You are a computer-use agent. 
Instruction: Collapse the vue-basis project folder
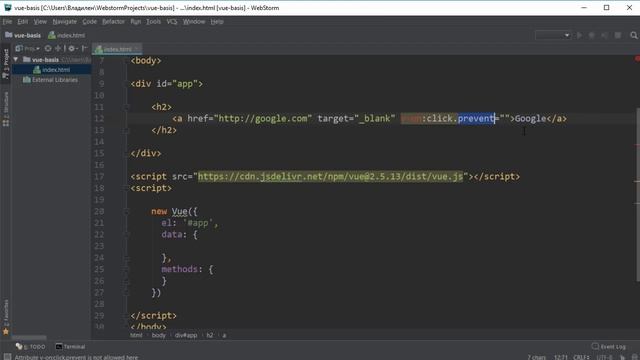[16, 60]
